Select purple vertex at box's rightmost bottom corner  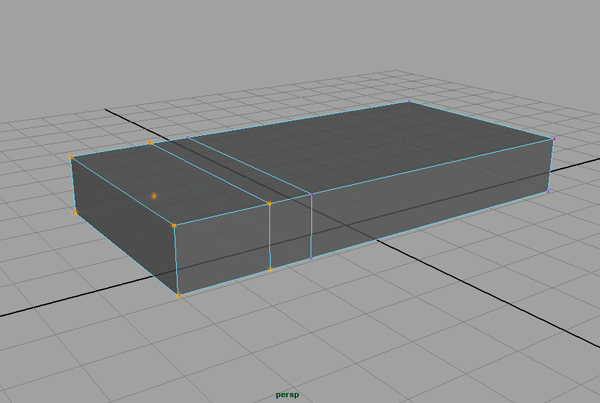coord(548,191)
